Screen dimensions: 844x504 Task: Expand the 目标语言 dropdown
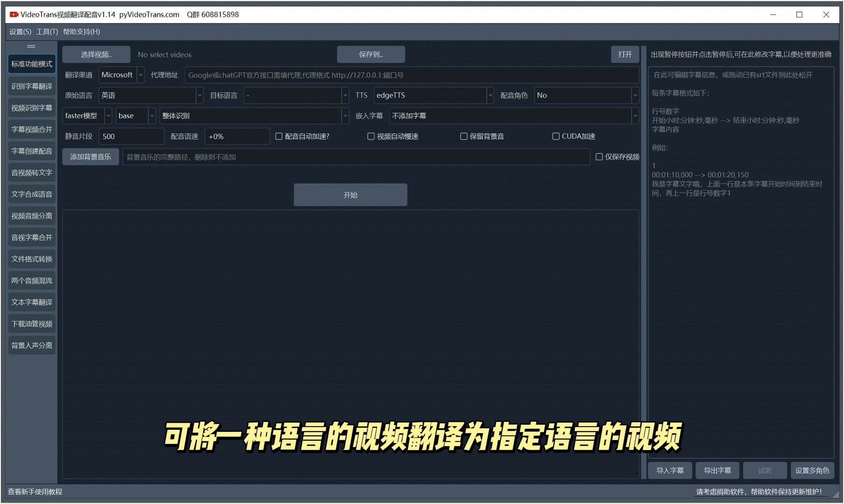[x=296, y=96]
